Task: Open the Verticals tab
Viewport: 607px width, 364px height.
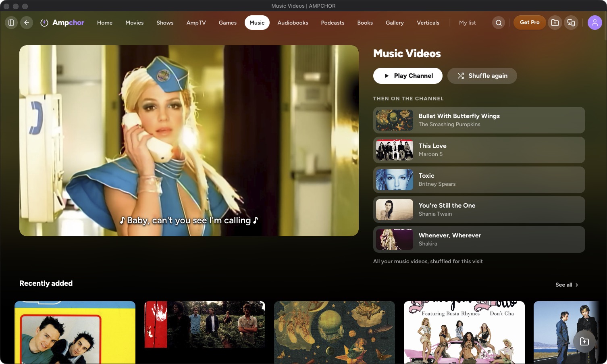Action: click(428, 23)
